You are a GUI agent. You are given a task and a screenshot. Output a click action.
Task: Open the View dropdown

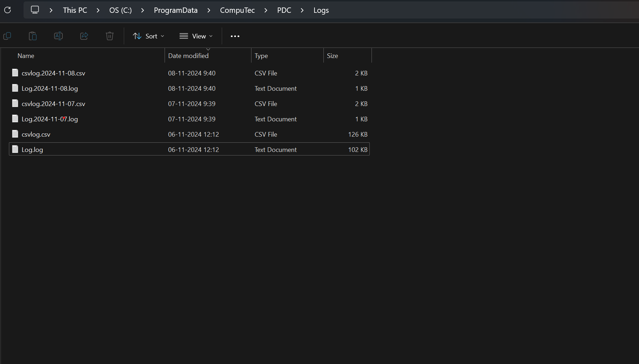click(196, 36)
